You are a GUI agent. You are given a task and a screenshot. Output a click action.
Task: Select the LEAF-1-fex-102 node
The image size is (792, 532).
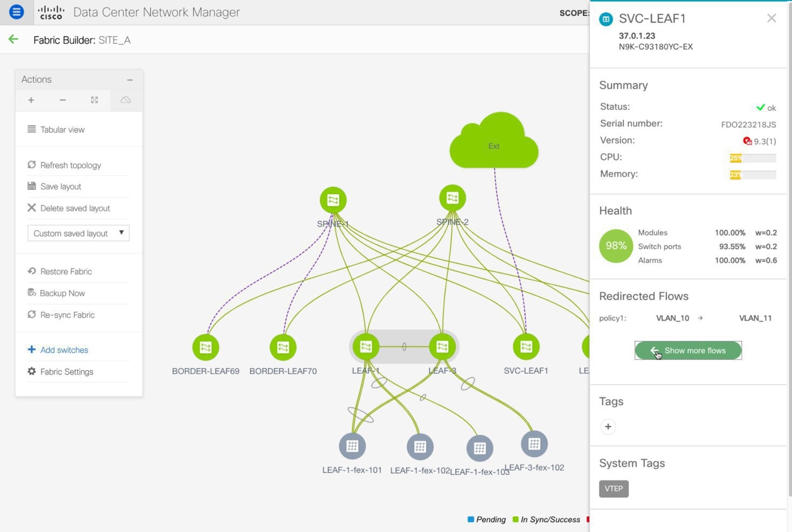[x=420, y=446]
